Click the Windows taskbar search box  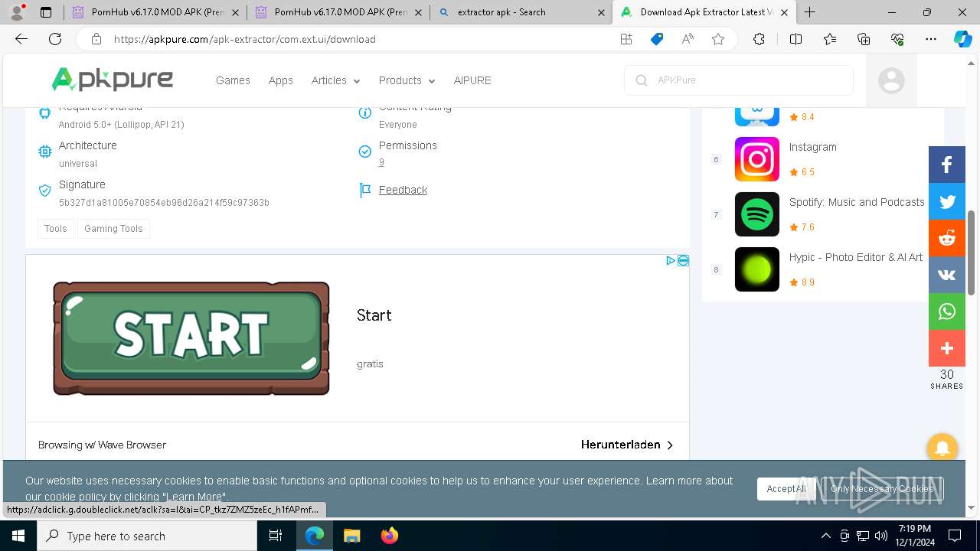coord(147,536)
